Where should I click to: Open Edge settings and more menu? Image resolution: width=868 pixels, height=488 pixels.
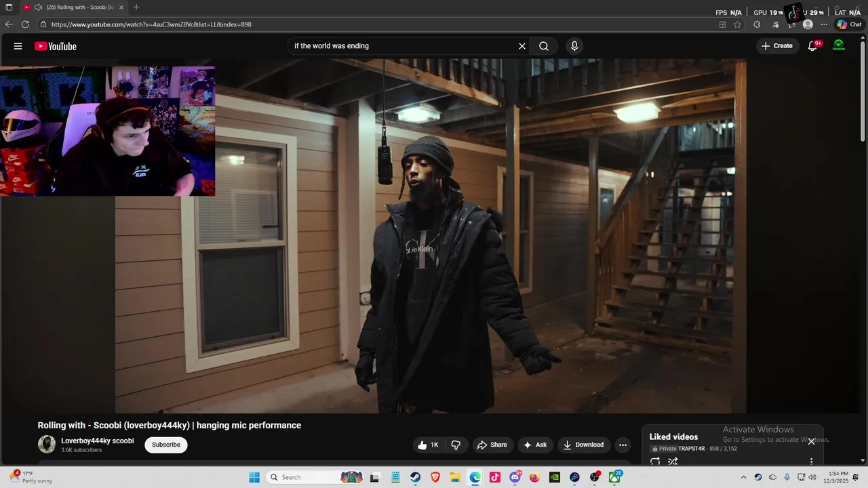[x=825, y=24]
